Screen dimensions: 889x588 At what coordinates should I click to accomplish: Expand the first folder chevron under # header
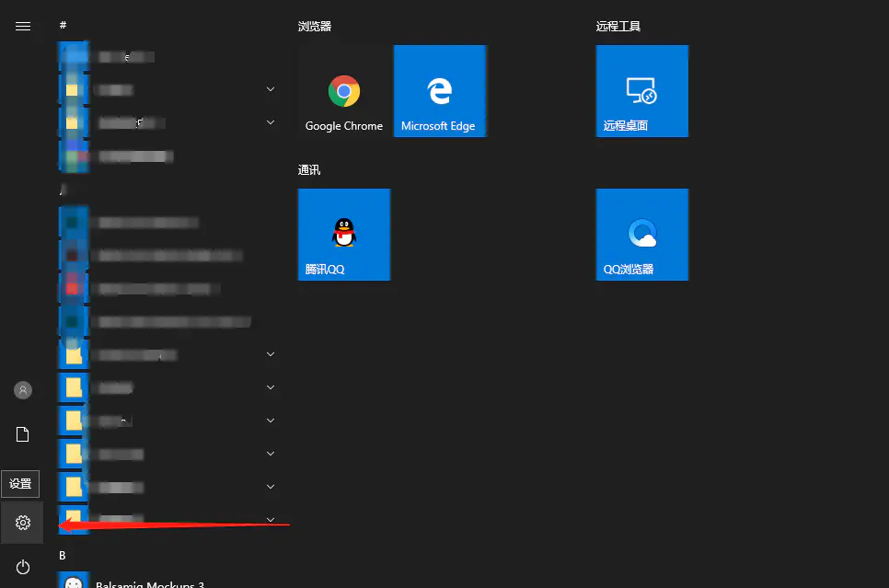271,89
